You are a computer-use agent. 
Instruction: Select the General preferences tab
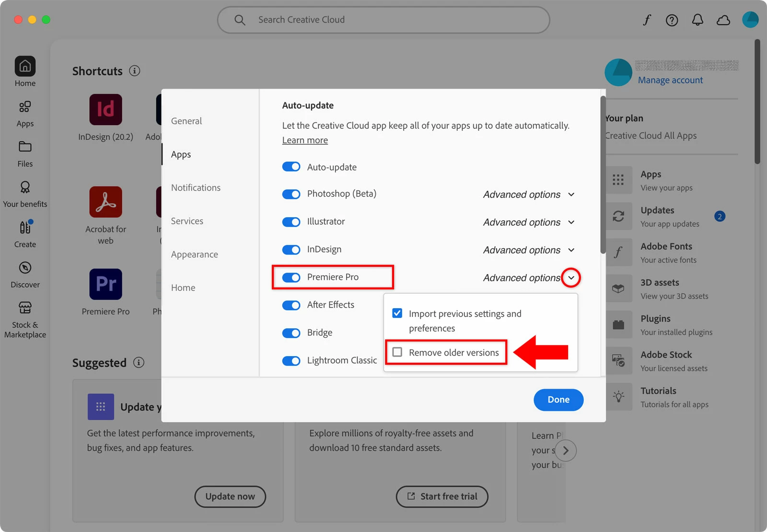[186, 121]
